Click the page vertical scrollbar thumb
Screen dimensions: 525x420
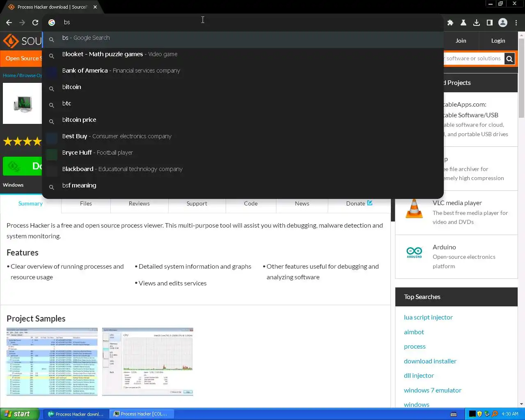pyautogui.click(x=521, y=79)
